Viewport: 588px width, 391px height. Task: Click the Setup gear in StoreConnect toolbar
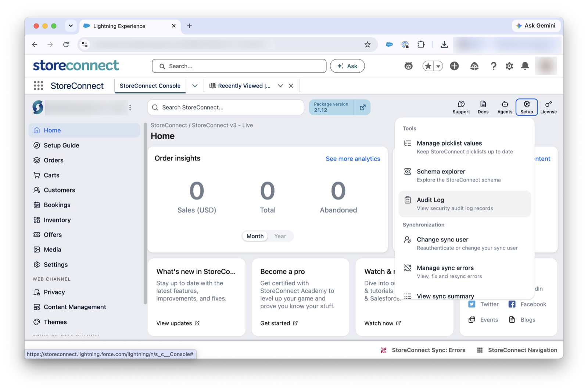tap(526, 107)
